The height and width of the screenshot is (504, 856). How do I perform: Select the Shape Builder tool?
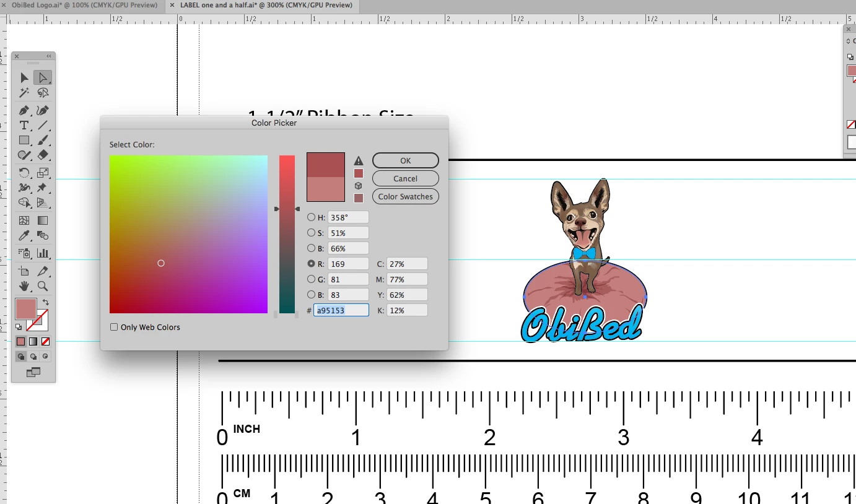pyautogui.click(x=24, y=202)
